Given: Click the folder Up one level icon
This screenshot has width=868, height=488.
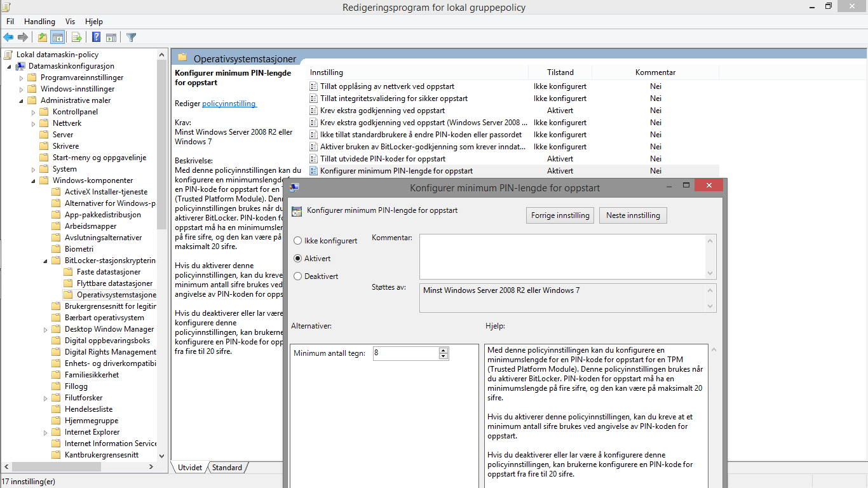Looking at the screenshot, I should 43,37.
